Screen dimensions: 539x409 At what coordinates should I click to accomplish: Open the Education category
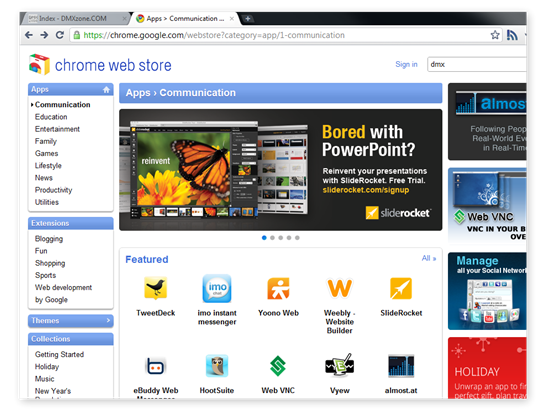[51, 117]
